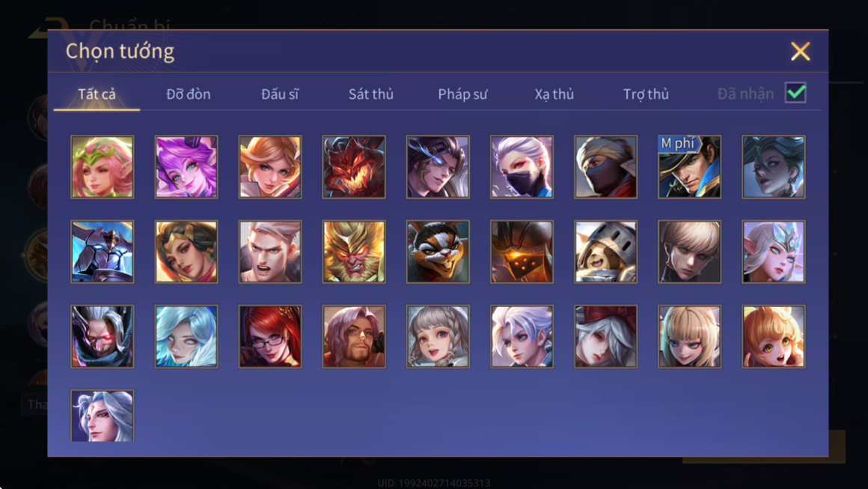This screenshot has width=868, height=489.
Task: Filter heroes by "Pháp sư"
Action: [x=462, y=94]
